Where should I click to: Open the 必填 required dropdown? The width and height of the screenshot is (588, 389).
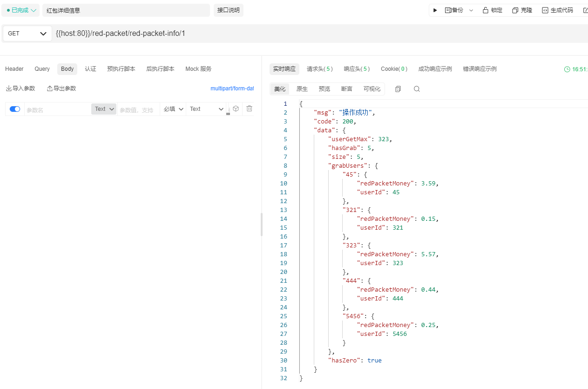tap(173, 109)
